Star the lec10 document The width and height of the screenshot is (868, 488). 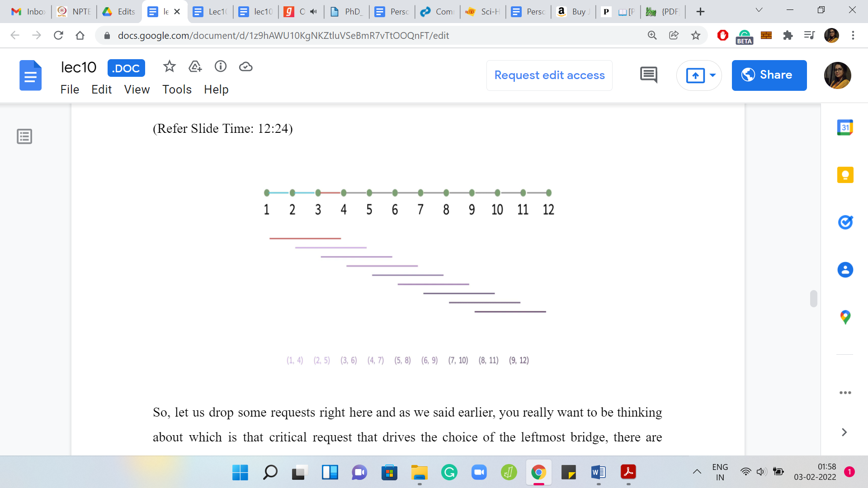coord(169,67)
